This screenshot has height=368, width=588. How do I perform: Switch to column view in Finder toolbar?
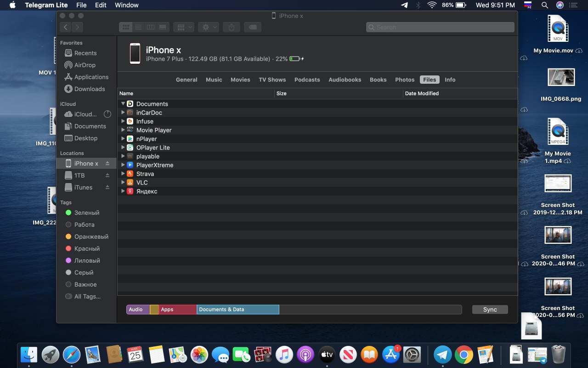[150, 27]
